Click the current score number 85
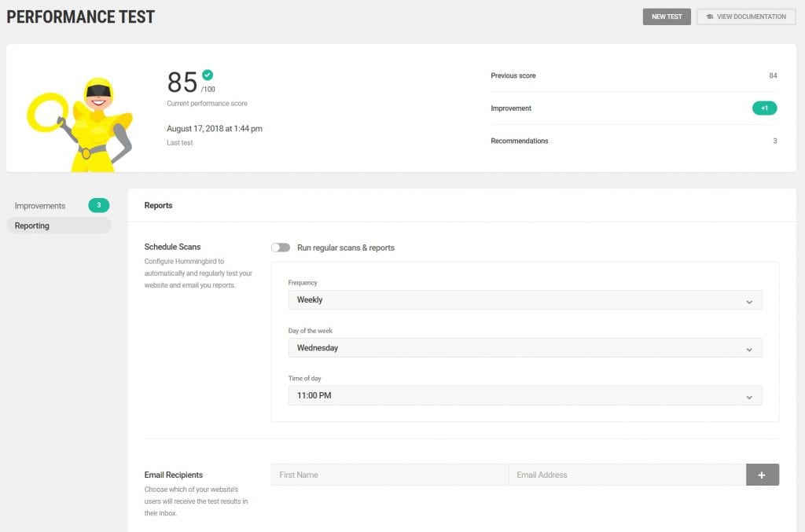 coord(182,82)
